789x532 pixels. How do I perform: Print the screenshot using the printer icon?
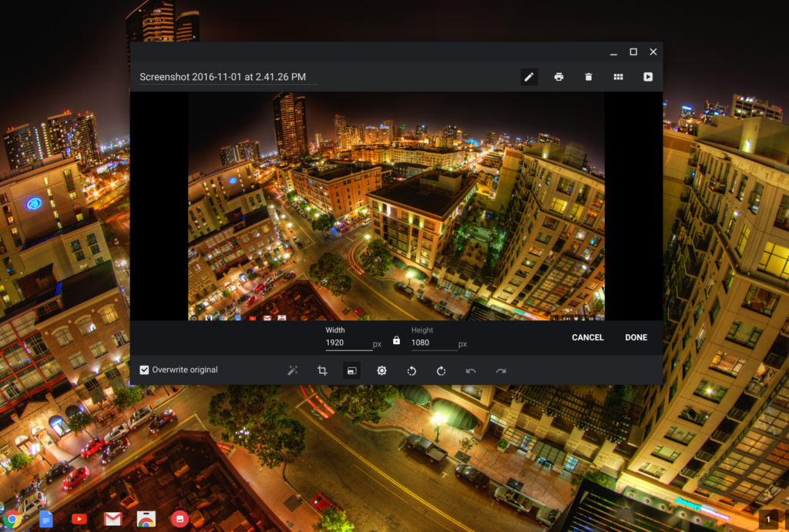click(x=559, y=77)
